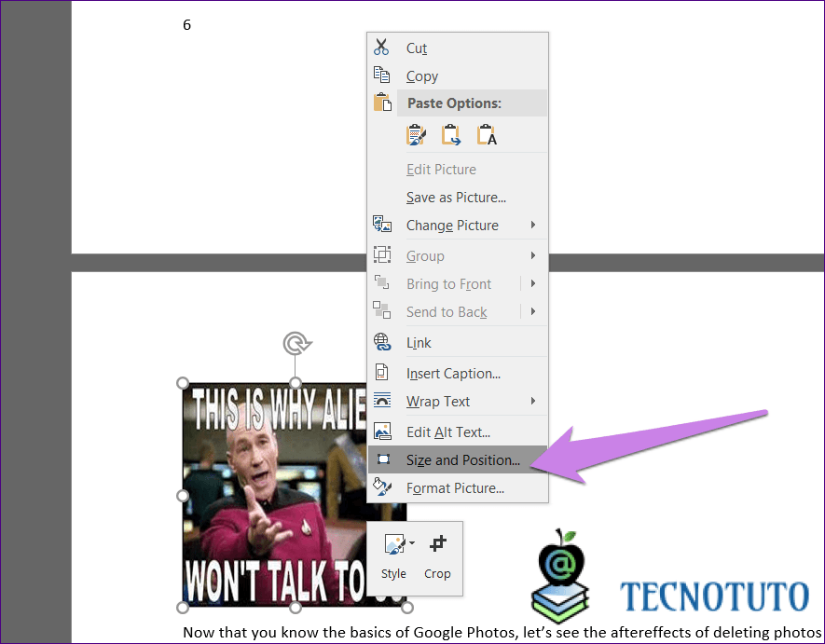Choose Edit Alt Text... menu entry
825x644 pixels.
457,432
